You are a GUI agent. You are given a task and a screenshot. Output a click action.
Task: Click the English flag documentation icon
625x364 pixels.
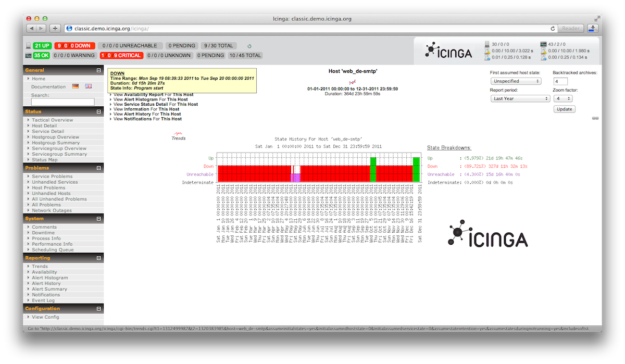click(x=89, y=86)
